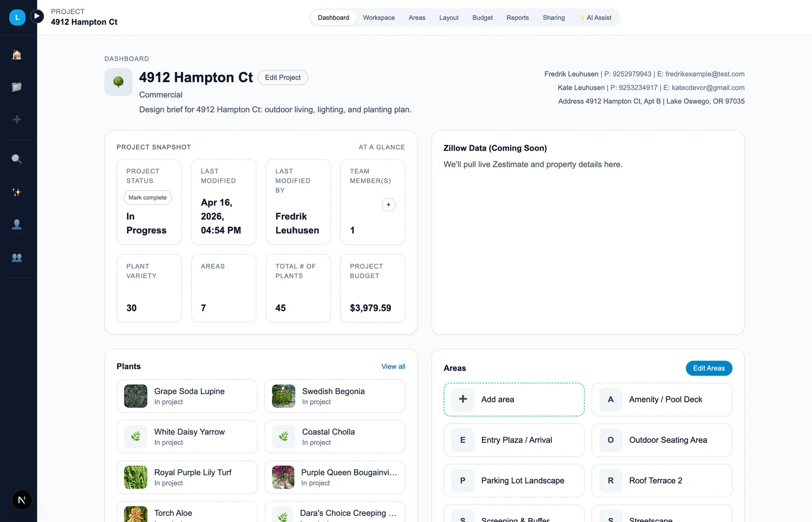Open the Areas tab in top navigation
The width and height of the screenshot is (812, 522).
coord(417,18)
